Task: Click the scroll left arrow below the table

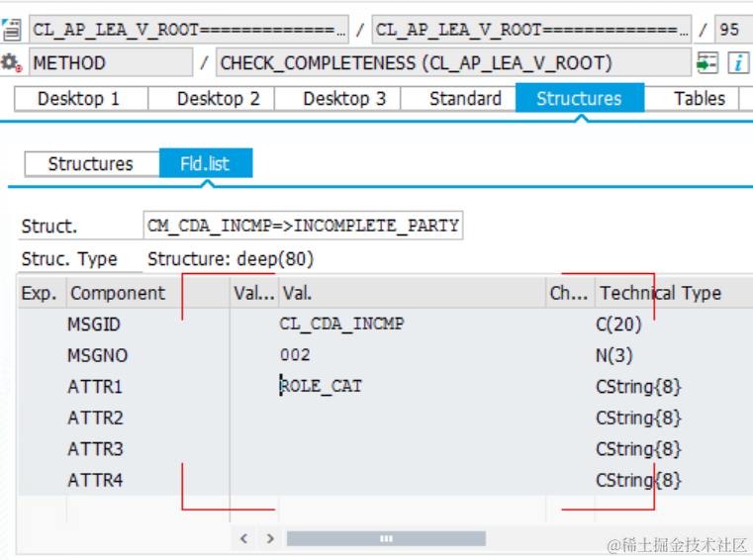Action: 244,538
